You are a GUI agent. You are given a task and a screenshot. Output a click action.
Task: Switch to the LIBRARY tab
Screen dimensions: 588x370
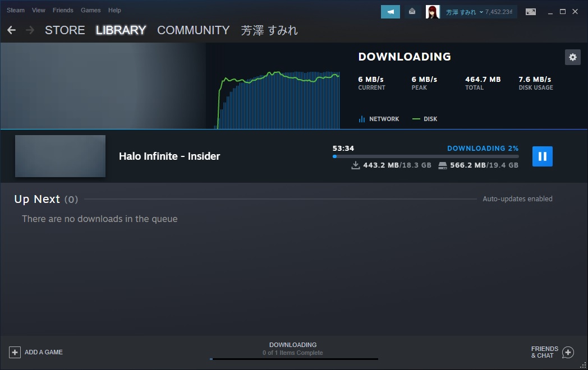tap(121, 30)
